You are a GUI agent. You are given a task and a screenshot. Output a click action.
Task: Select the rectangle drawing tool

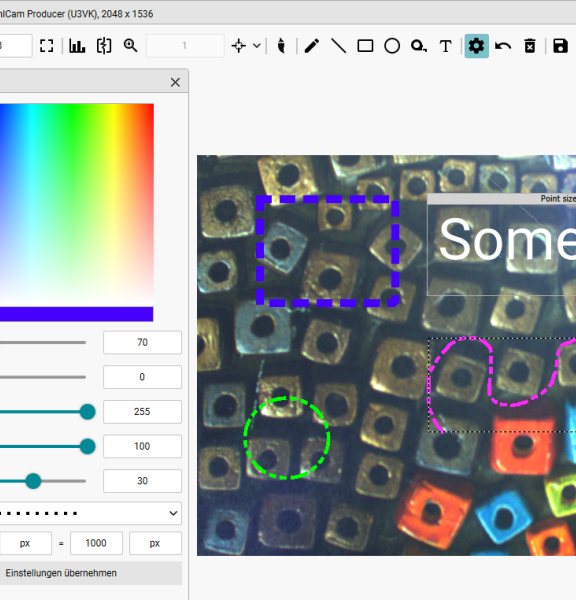click(x=365, y=46)
